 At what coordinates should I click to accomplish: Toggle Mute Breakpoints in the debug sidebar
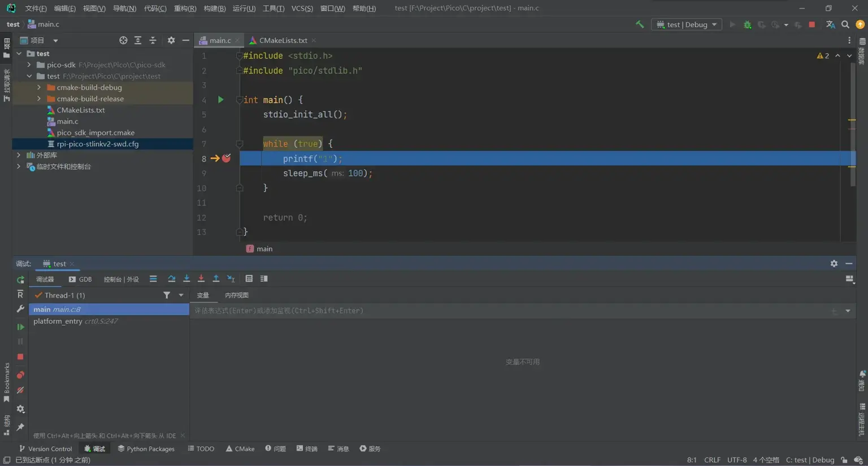click(20, 390)
